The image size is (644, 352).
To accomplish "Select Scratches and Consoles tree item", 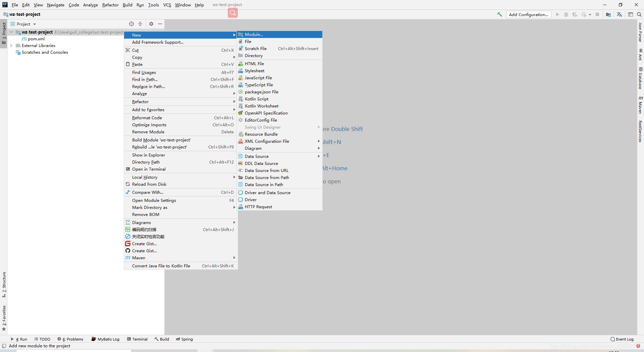I will 42,52.
